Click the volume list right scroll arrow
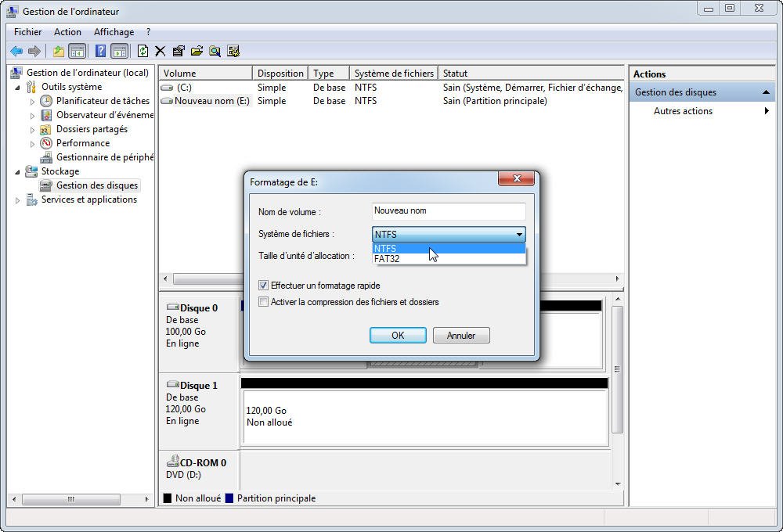The width and height of the screenshot is (783, 532). pyautogui.click(x=617, y=279)
